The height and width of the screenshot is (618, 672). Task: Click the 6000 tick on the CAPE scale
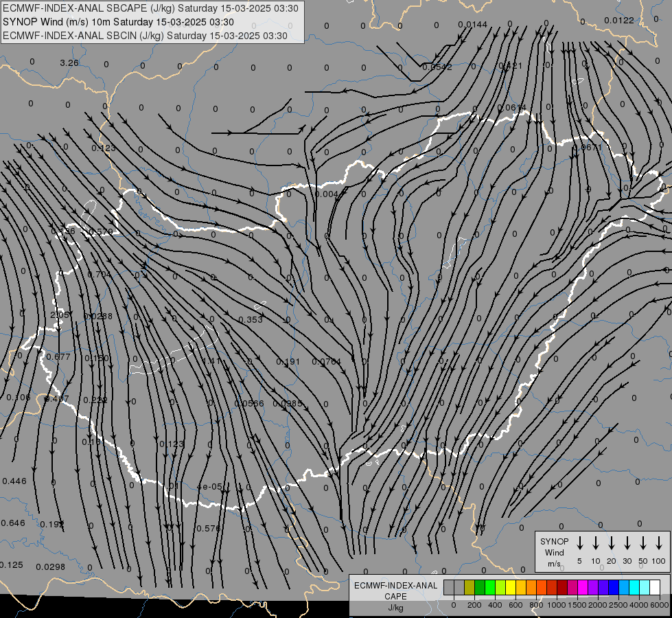point(660,605)
